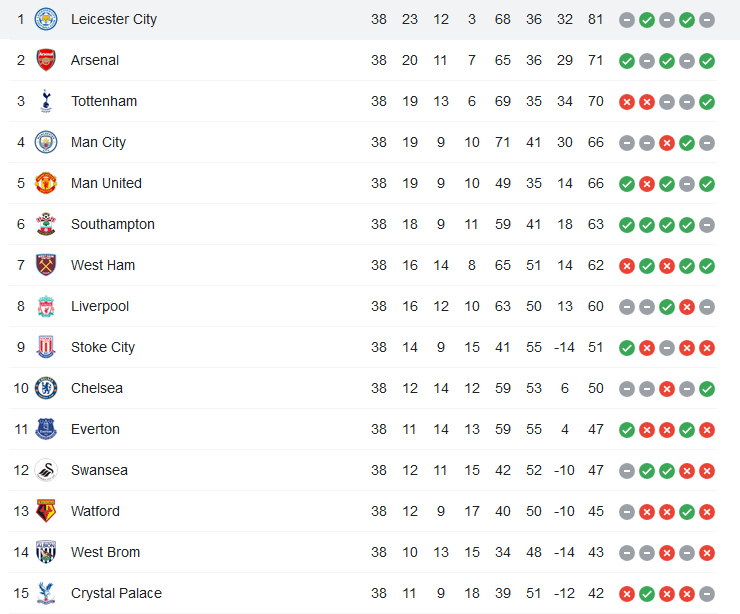Select the Crystal Palace team name
This screenshot has width=740, height=614.
click(116, 593)
